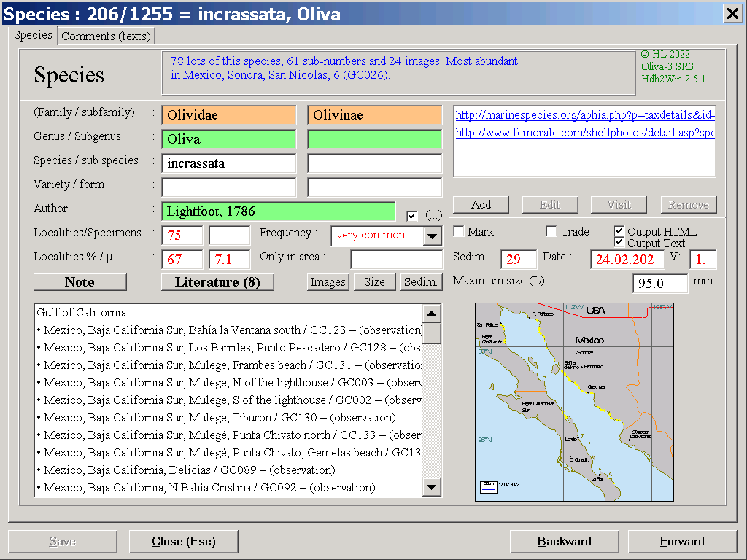Toggle the checkbox next to Author field
Screen dimensions: 747x560
[x=412, y=216]
